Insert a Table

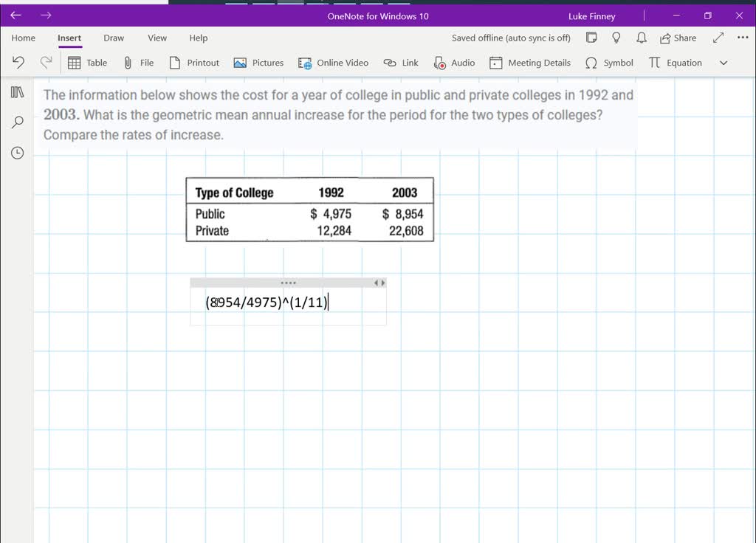point(87,63)
